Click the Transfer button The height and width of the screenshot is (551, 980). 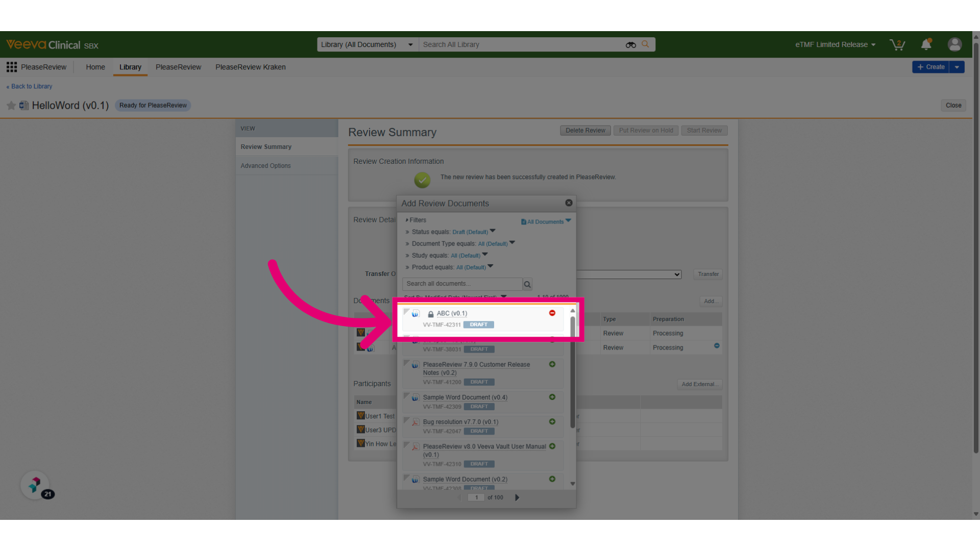coord(708,274)
